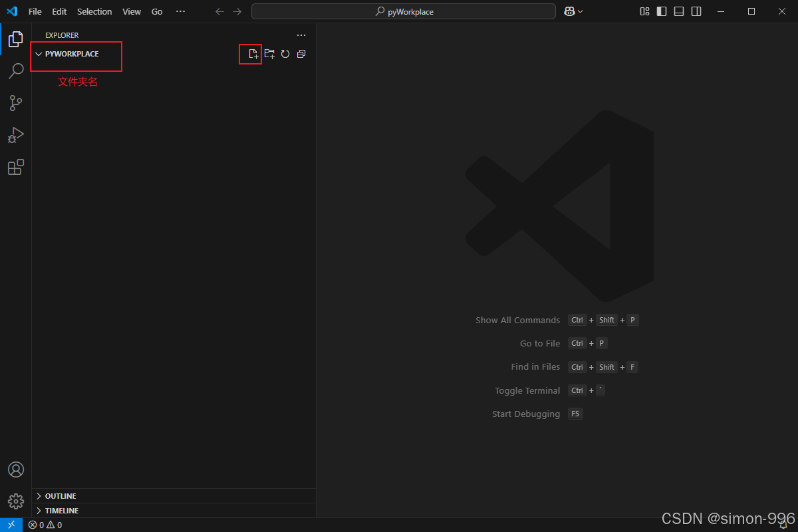Open the View menu

[x=132, y=11]
